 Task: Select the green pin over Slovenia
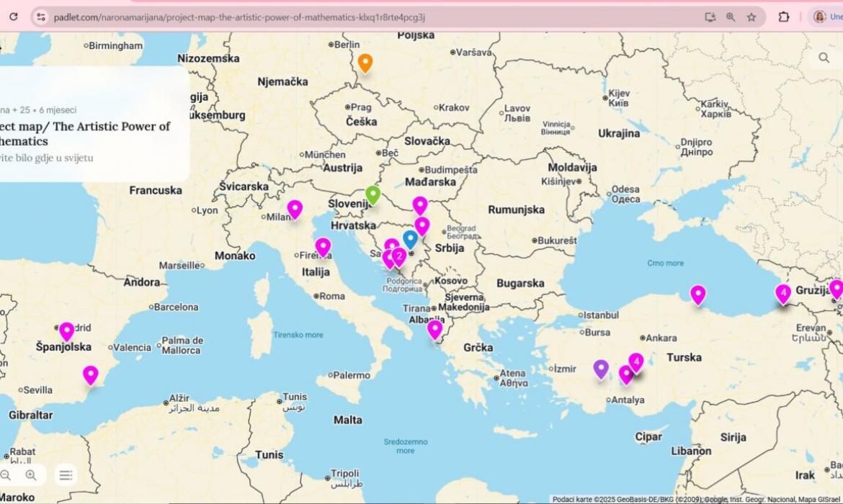point(373,194)
